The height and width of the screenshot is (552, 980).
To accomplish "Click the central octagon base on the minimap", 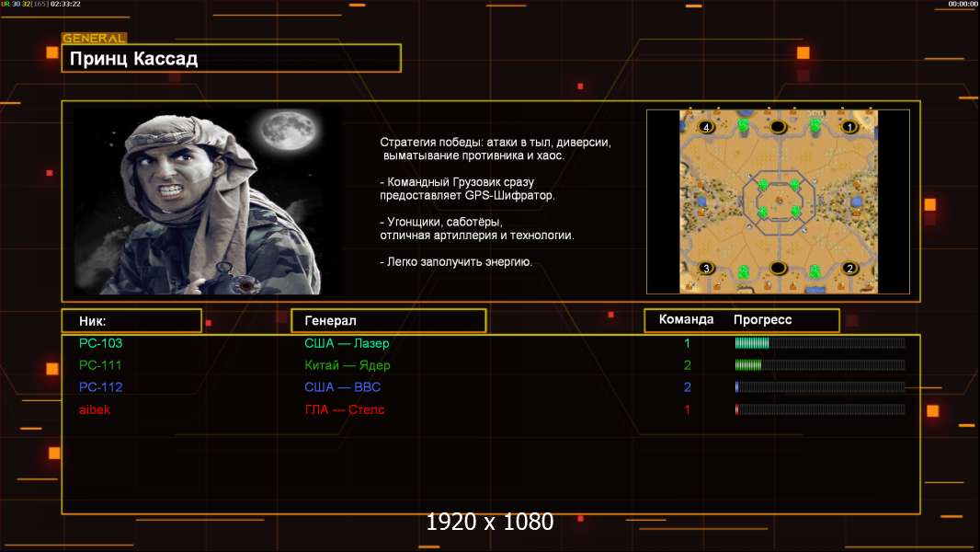I will pyautogui.click(x=779, y=201).
